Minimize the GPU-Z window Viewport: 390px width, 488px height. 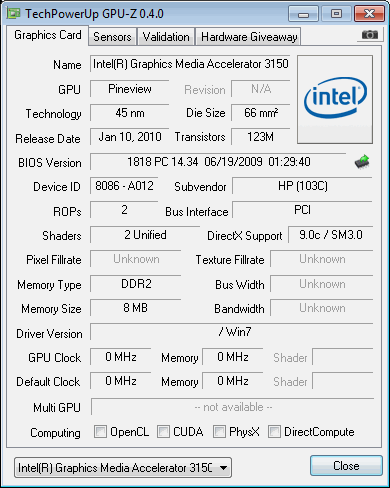pyautogui.click(x=303, y=14)
